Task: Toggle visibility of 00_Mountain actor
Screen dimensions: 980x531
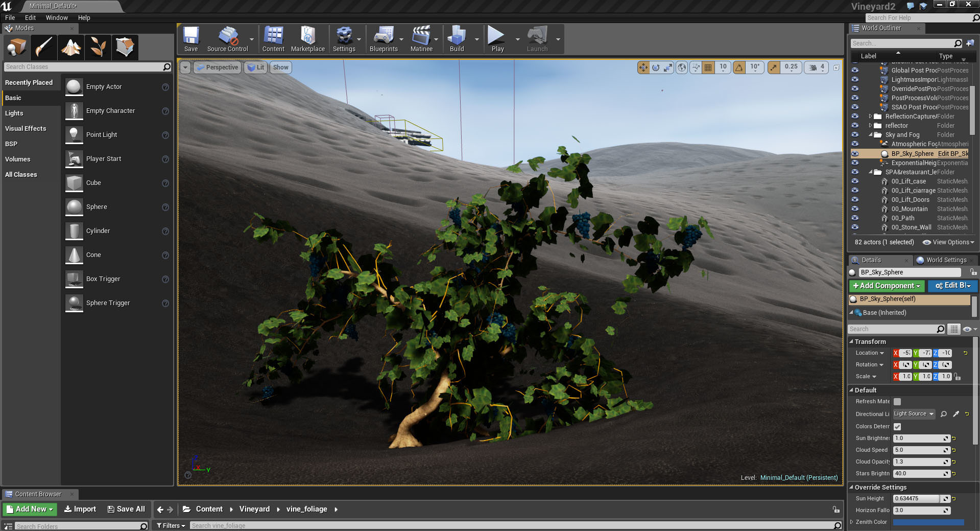Action: click(855, 209)
